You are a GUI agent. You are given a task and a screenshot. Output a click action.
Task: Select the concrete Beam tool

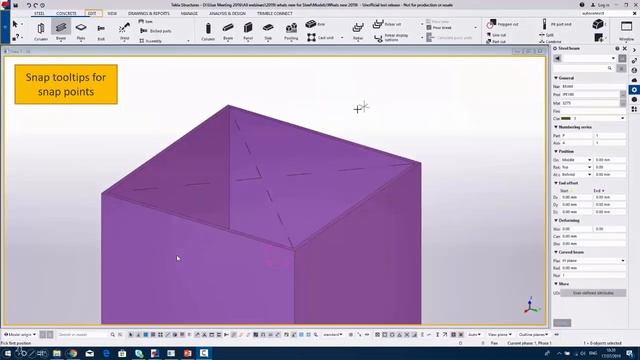228,31
